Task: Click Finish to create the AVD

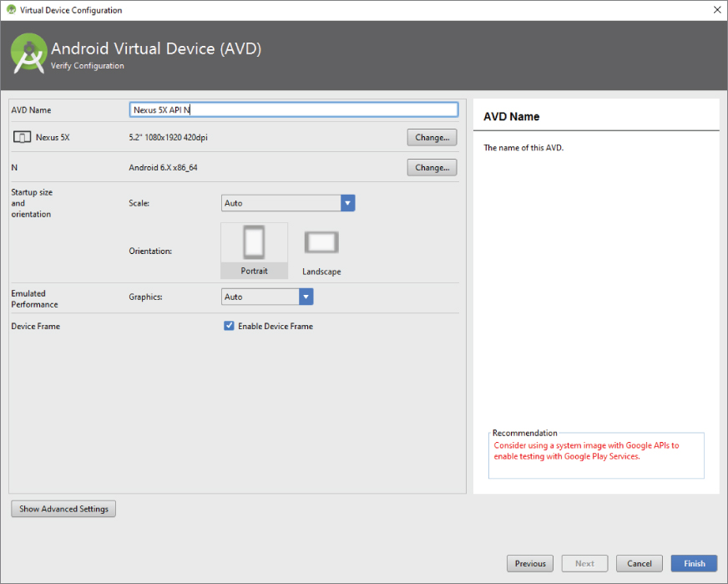Action: pyautogui.click(x=694, y=563)
